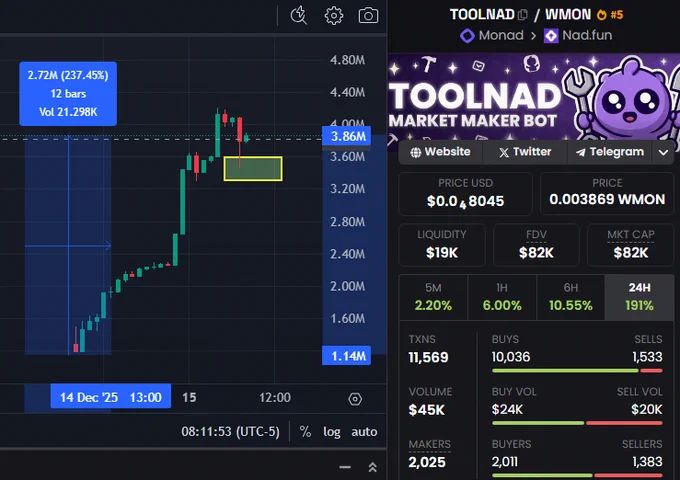
Task: Click the Nad.fun platform icon
Action: pos(551,36)
